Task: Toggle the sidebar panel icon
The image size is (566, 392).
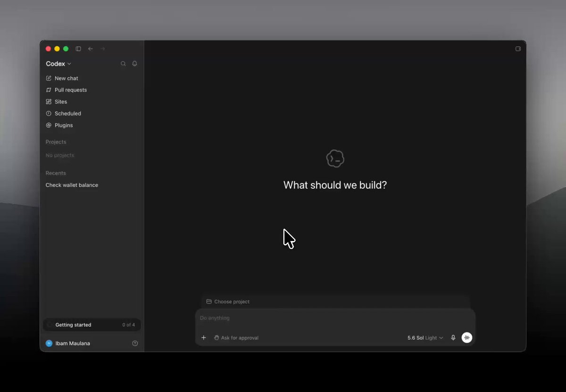Action: pos(78,49)
